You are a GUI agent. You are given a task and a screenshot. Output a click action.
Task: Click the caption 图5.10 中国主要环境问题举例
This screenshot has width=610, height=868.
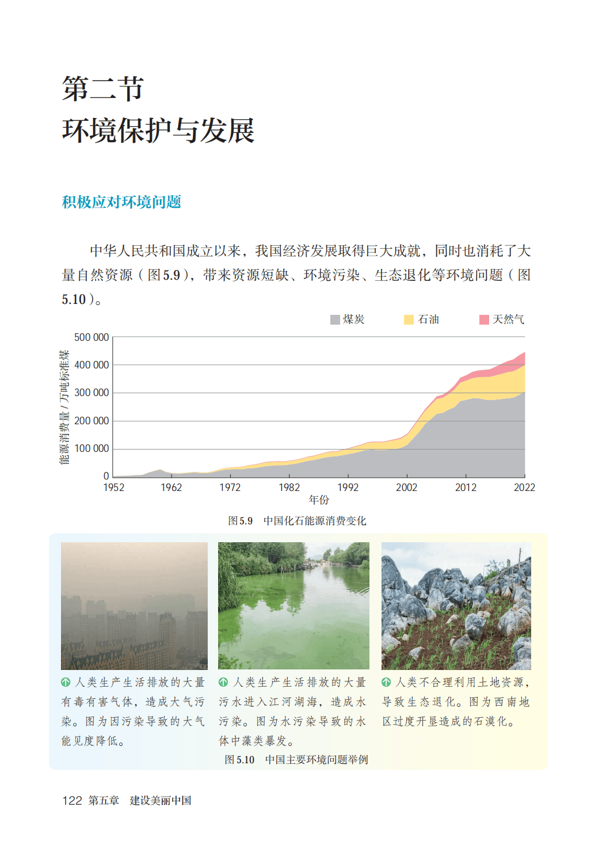tap(296, 760)
